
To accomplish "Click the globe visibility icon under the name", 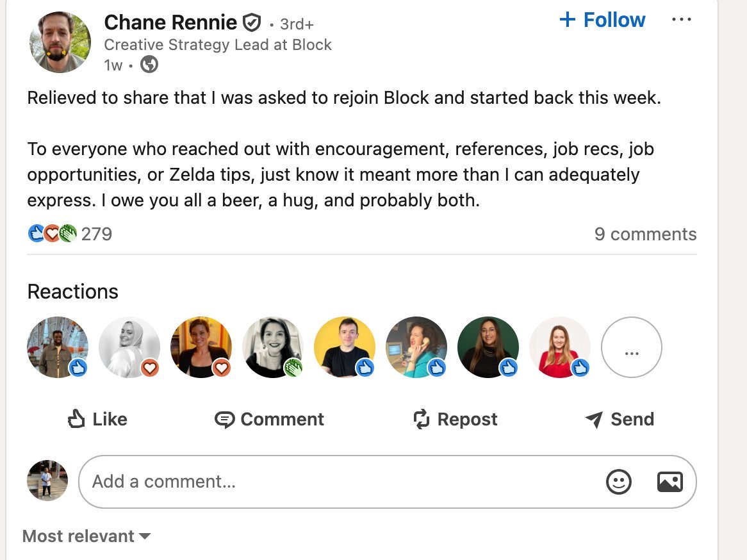I will pyautogui.click(x=149, y=65).
